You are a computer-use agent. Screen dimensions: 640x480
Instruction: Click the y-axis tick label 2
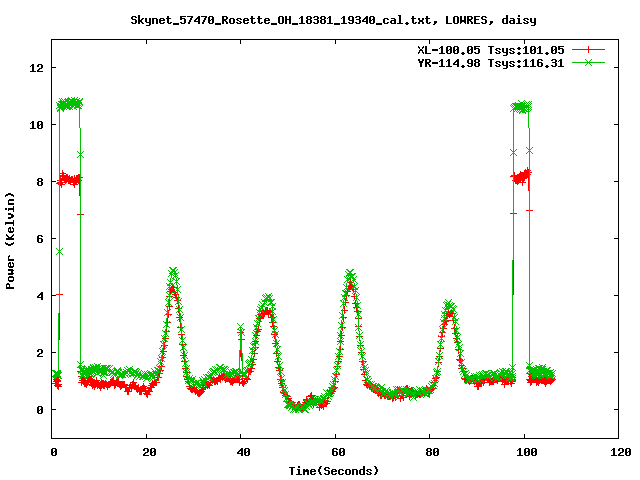(x=40, y=353)
